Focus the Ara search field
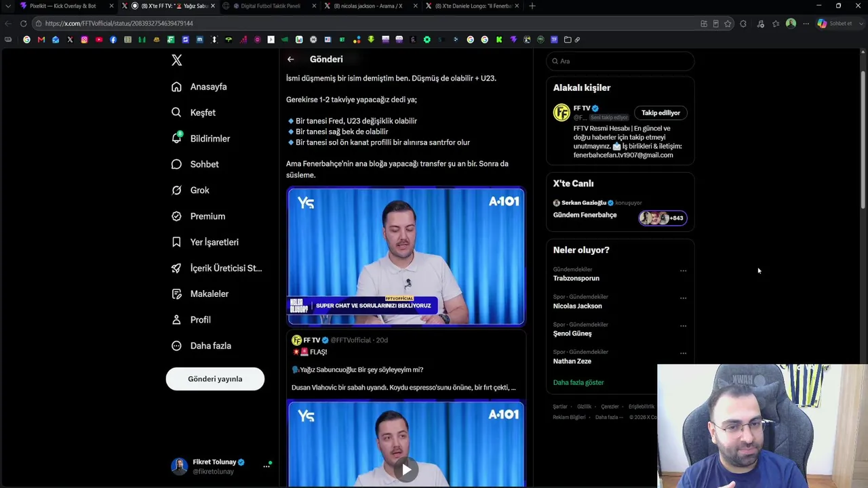The width and height of the screenshot is (868, 488). tap(620, 61)
